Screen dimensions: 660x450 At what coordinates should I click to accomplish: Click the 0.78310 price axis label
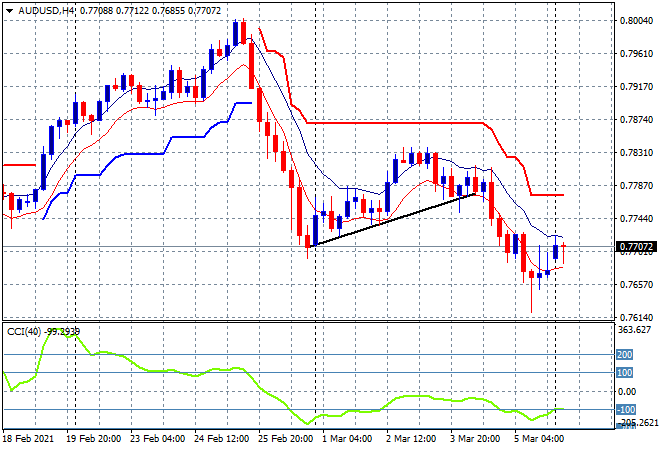[636, 152]
